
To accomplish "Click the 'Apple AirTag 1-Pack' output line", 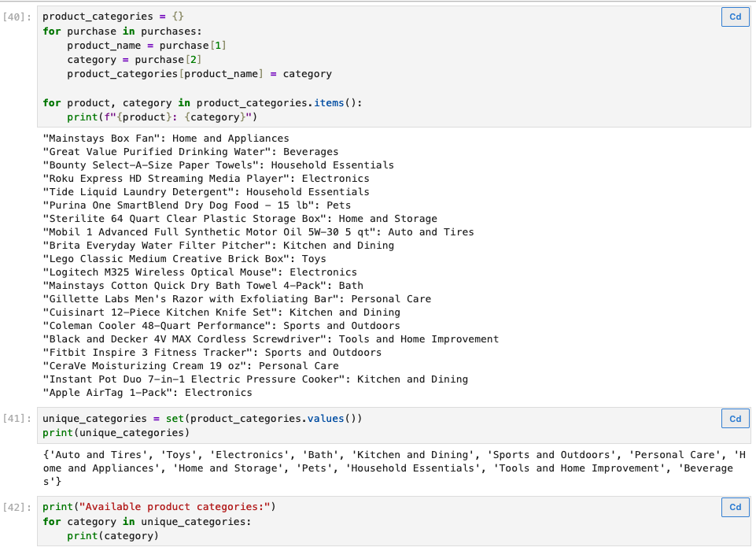I will pyautogui.click(x=147, y=393).
